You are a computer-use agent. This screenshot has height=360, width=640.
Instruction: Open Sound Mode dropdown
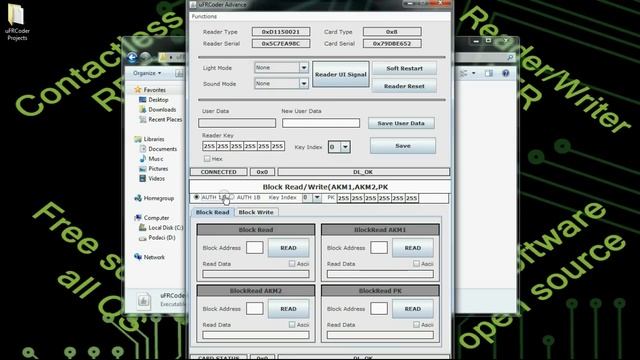(304, 84)
